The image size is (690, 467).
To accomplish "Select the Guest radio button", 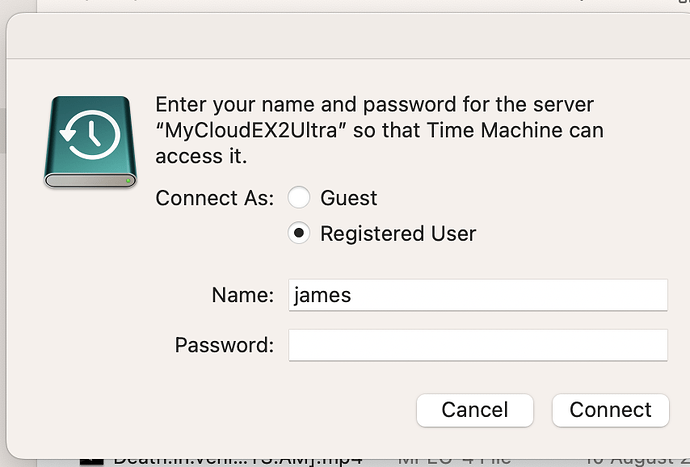I will tap(299, 197).
